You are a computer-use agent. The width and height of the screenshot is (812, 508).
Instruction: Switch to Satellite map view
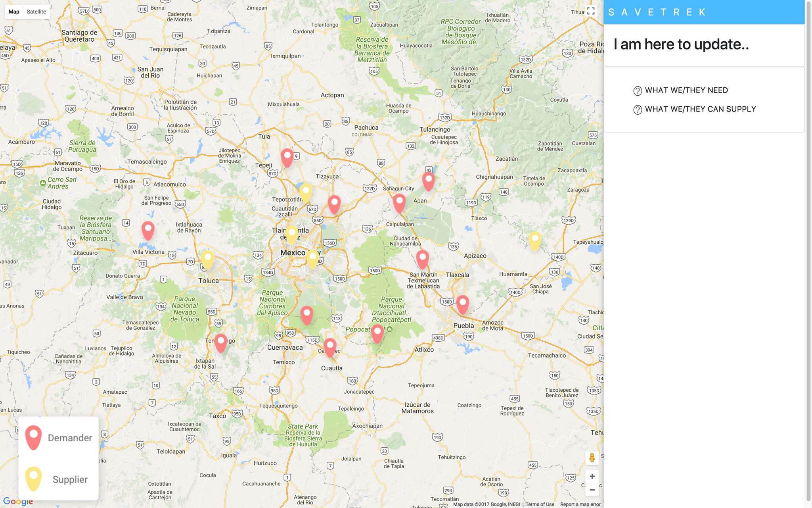click(x=36, y=12)
